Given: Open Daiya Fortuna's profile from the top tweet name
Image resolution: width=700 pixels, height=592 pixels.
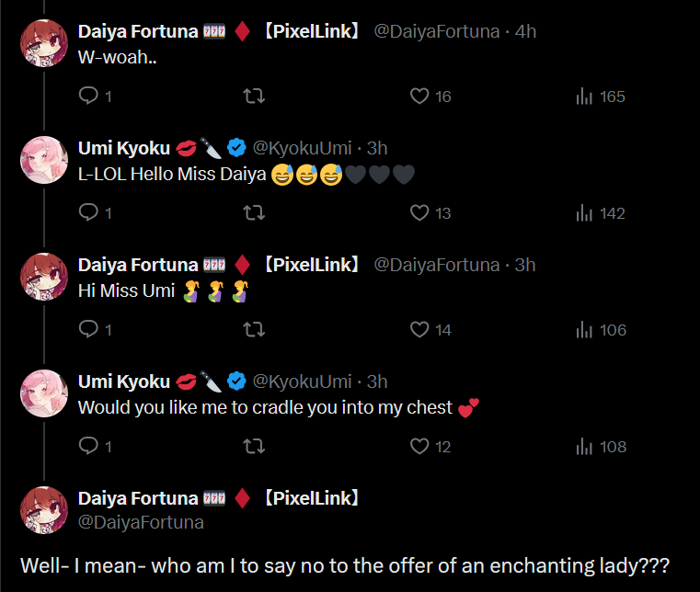Looking at the screenshot, I should tap(138, 31).
